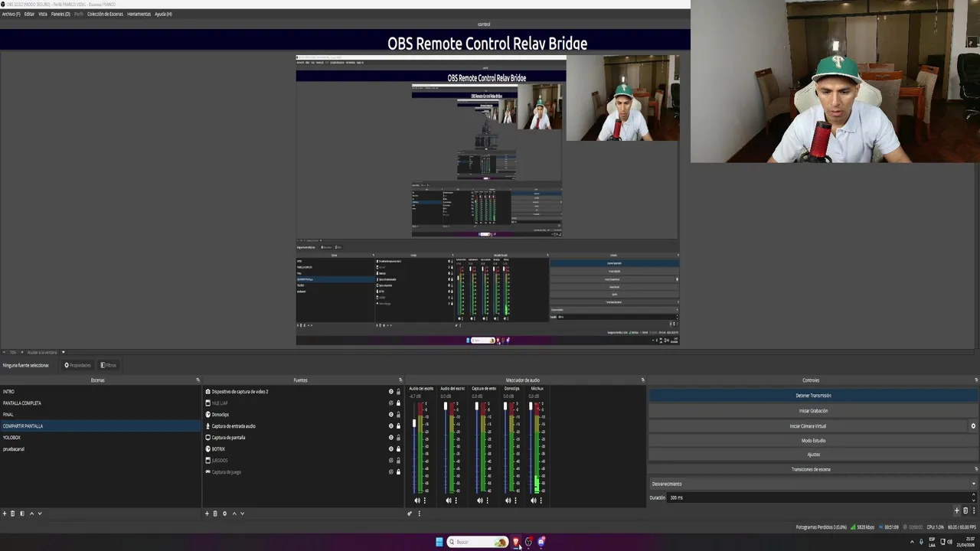980x551 pixels.
Task: Open Windows Start button on taskbar
Action: 439,542
